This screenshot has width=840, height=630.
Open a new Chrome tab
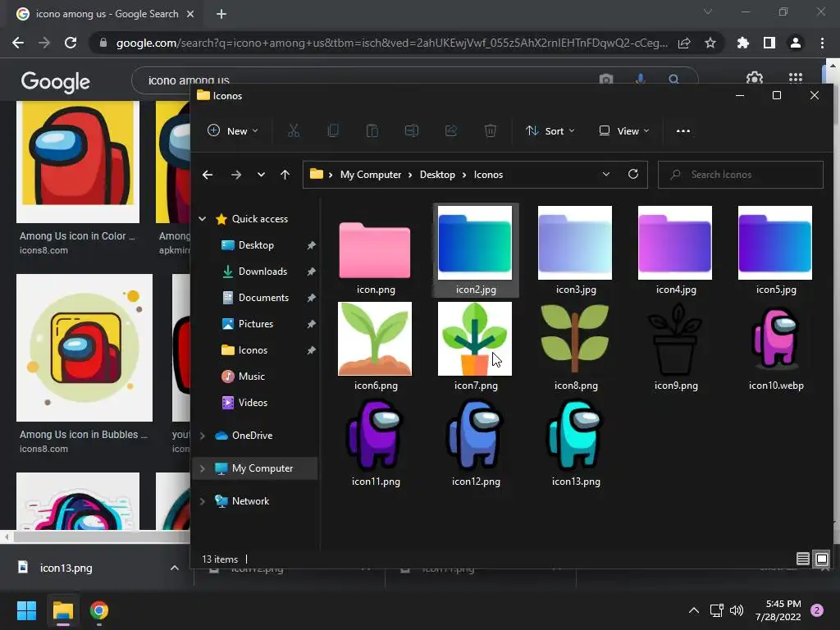(x=221, y=14)
